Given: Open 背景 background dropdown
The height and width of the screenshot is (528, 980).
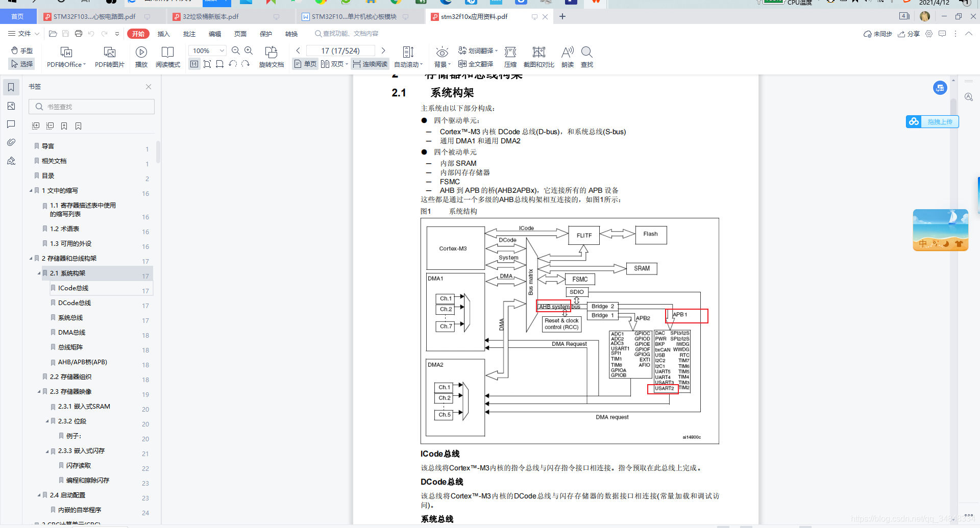Looking at the screenshot, I should pyautogui.click(x=442, y=57).
